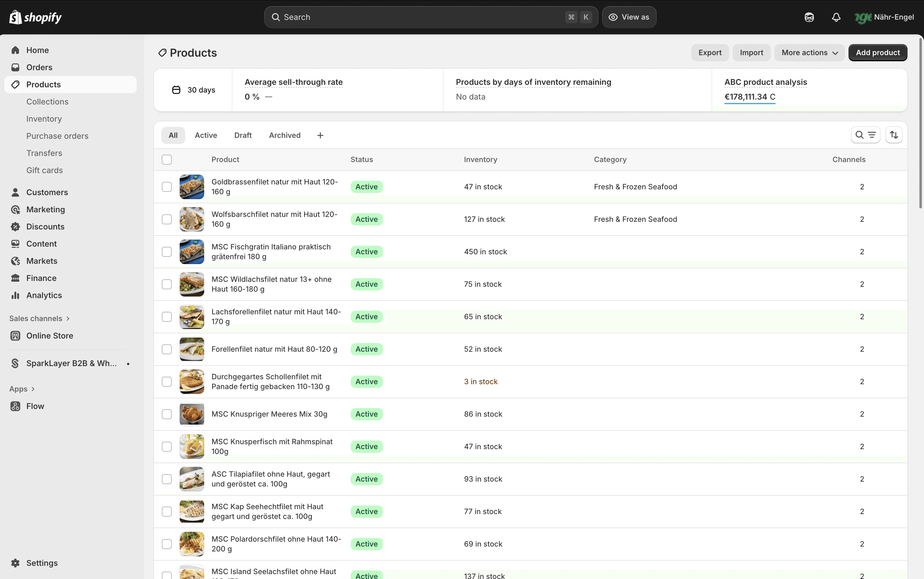Click the top Search field
924x579 pixels.
pyautogui.click(x=431, y=17)
